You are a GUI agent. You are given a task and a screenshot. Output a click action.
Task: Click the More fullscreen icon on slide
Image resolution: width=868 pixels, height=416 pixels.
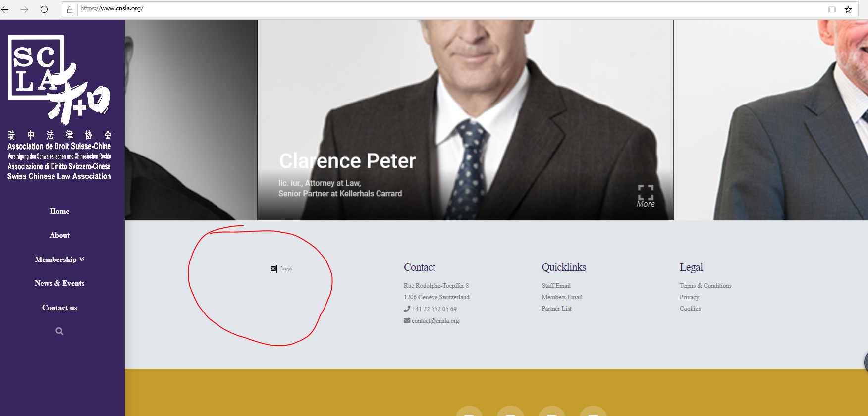click(x=646, y=196)
